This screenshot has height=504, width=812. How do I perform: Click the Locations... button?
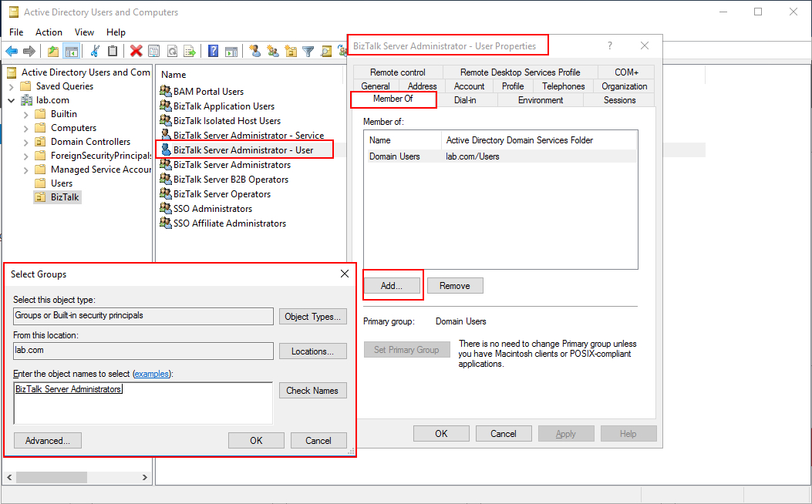(x=313, y=351)
